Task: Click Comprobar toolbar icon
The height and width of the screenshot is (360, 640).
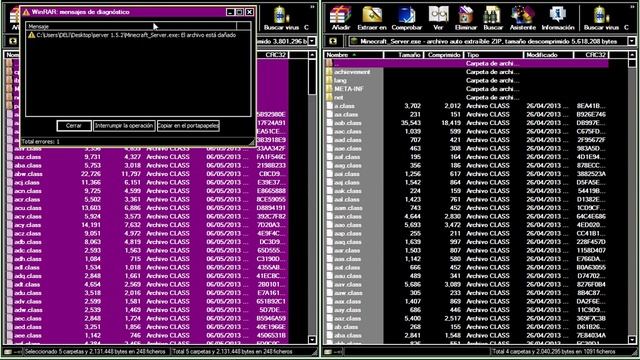Action: tap(407, 18)
